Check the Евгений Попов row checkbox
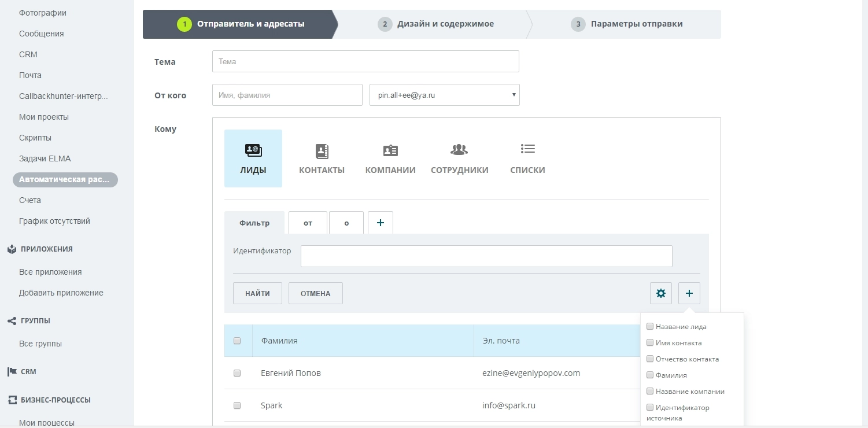868x428 pixels. pyautogui.click(x=237, y=373)
